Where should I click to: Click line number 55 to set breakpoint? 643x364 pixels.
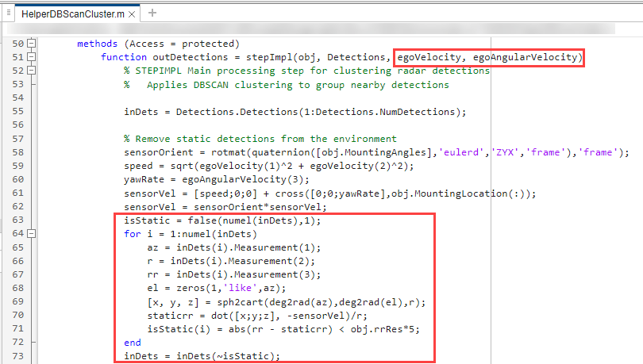coord(16,112)
